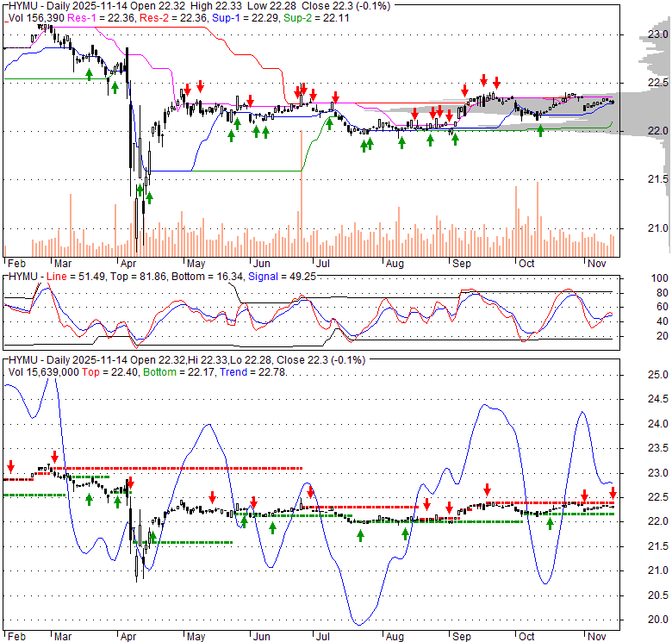672x642 pixels.
Task: Click the Trend = 22.78 label in bottom panel
Action: [x=263, y=372]
